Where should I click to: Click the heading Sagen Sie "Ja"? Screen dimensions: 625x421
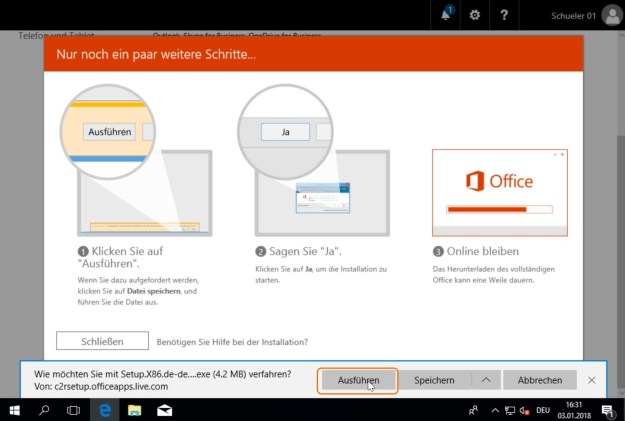[299, 252]
